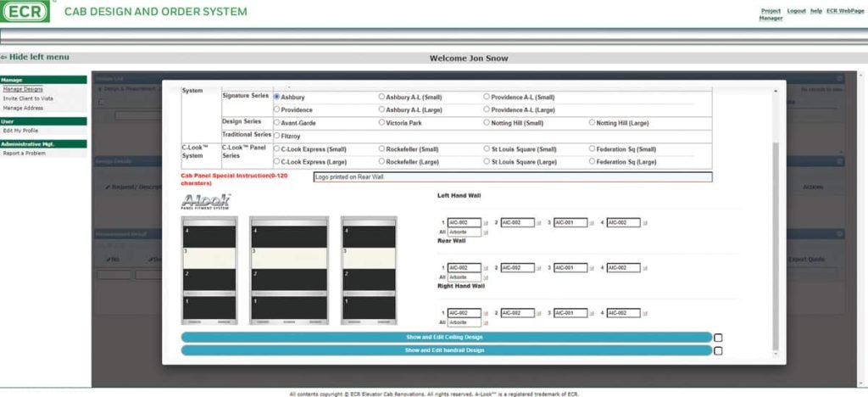The image size is (868, 397).
Task: Click the ECR logo
Action: pos(25,11)
